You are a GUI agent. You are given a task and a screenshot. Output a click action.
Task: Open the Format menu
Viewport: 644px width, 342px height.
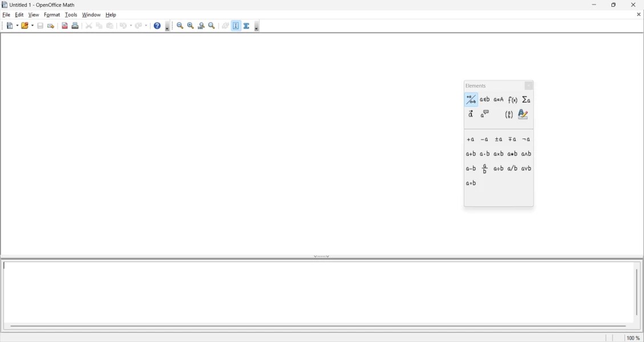click(52, 15)
